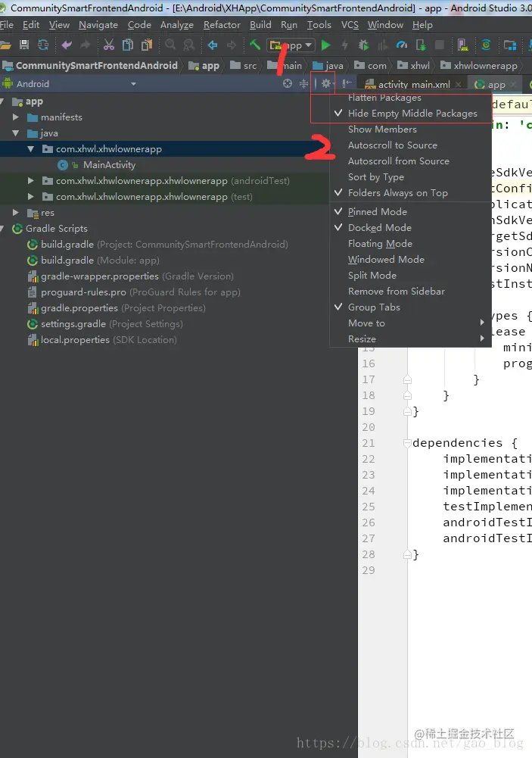Screen dimensions: 532x758
Task: Click Remove from Sidebar
Action: pyautogui.click(x=411, y=291)
